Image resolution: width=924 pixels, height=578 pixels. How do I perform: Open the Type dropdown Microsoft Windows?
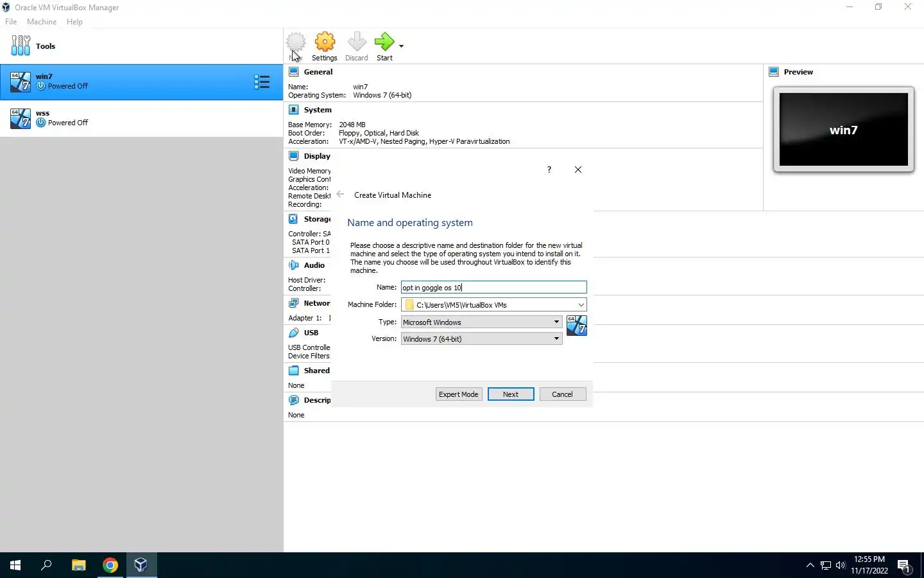tap(482, 322)
